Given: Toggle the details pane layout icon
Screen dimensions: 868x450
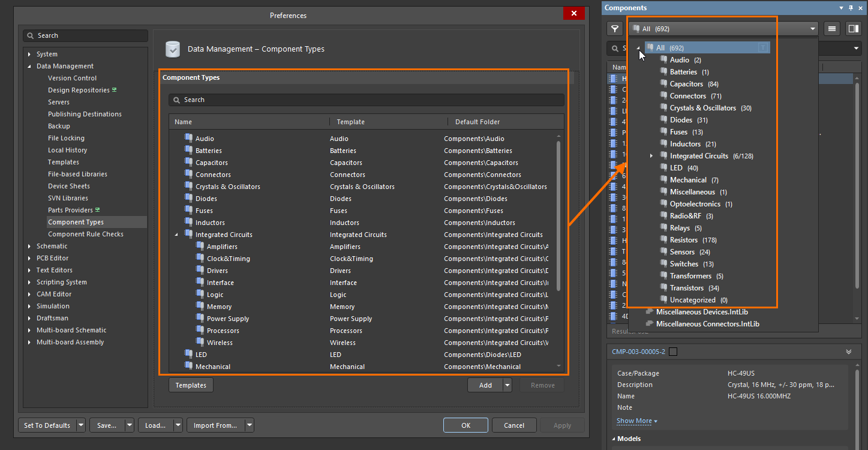Looking at the screenshot, I should (x=852, y=28).
